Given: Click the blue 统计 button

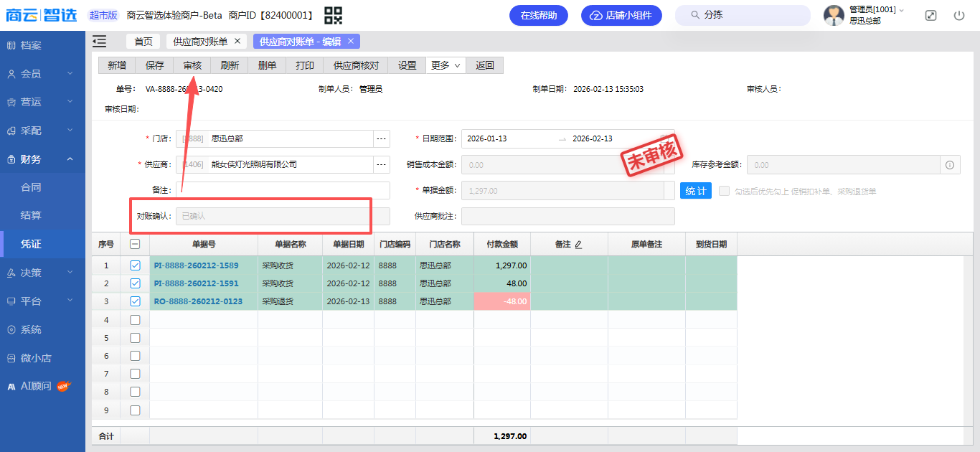Looking at the screenshot, I should point(695,191).
